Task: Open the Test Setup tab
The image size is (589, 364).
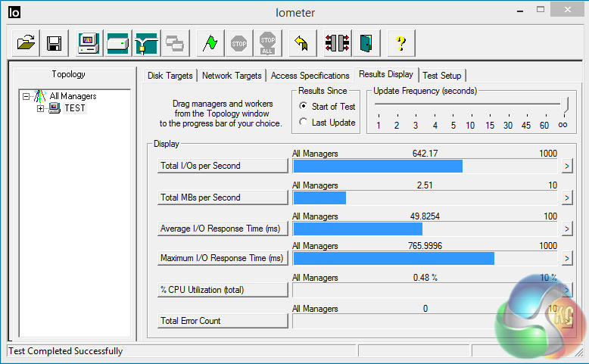Action: pos(442,76)
